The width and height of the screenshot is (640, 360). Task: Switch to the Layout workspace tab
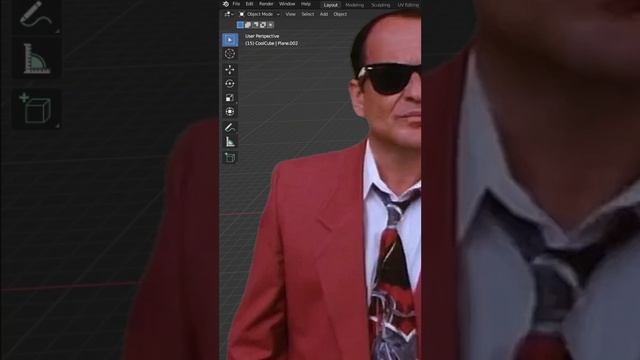click(x=331, y=5)
